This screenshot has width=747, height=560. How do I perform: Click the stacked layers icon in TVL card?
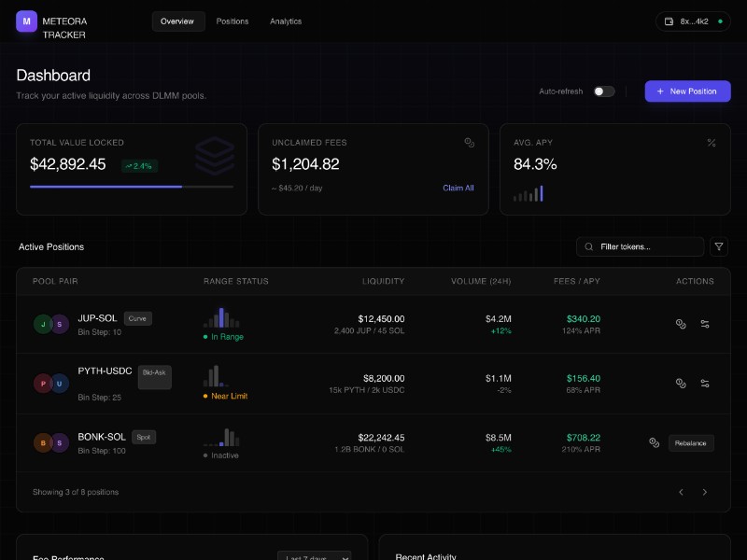216,156
